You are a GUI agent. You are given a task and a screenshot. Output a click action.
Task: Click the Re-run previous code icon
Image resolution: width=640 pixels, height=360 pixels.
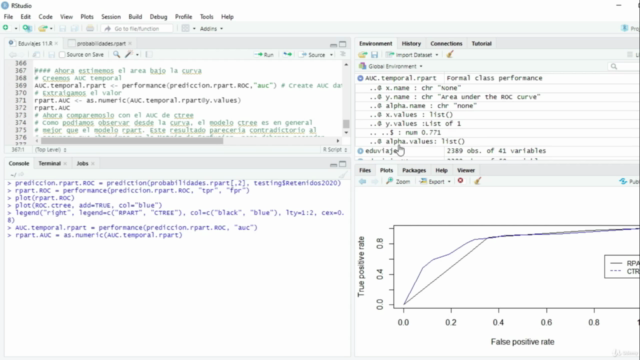[287, 54]
